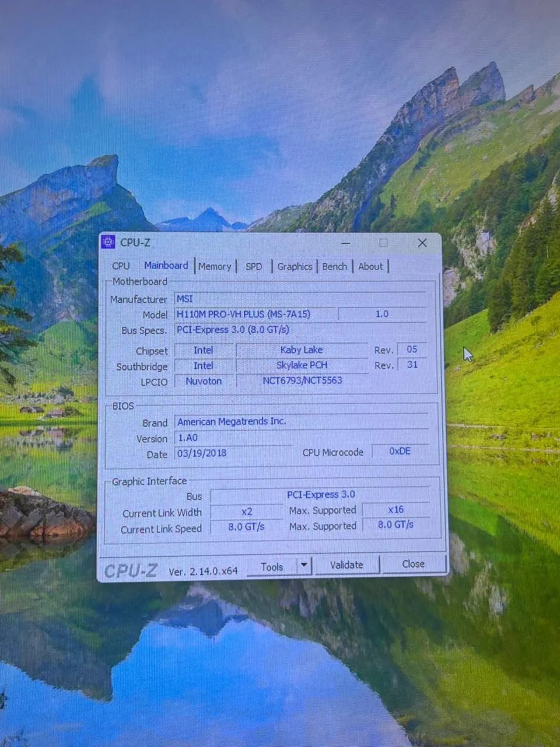Open the Bench tab

click(x=334, y=267)
